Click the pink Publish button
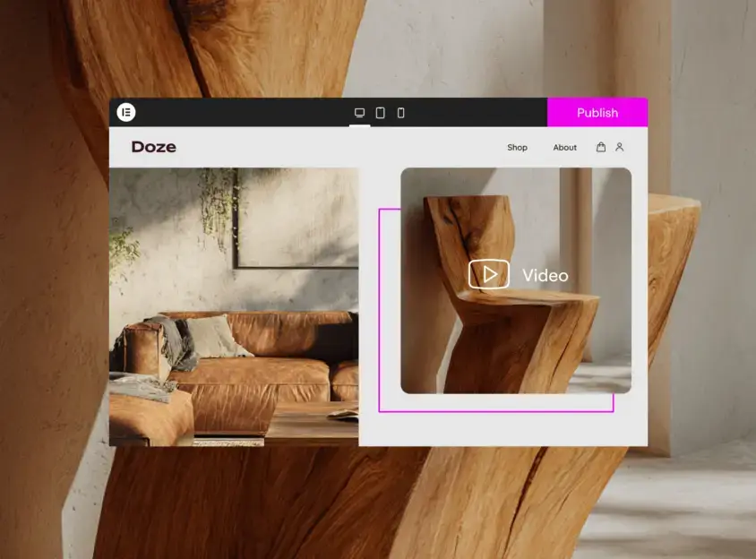This screenshot has height=559, width=756. (x=597, y=112)
